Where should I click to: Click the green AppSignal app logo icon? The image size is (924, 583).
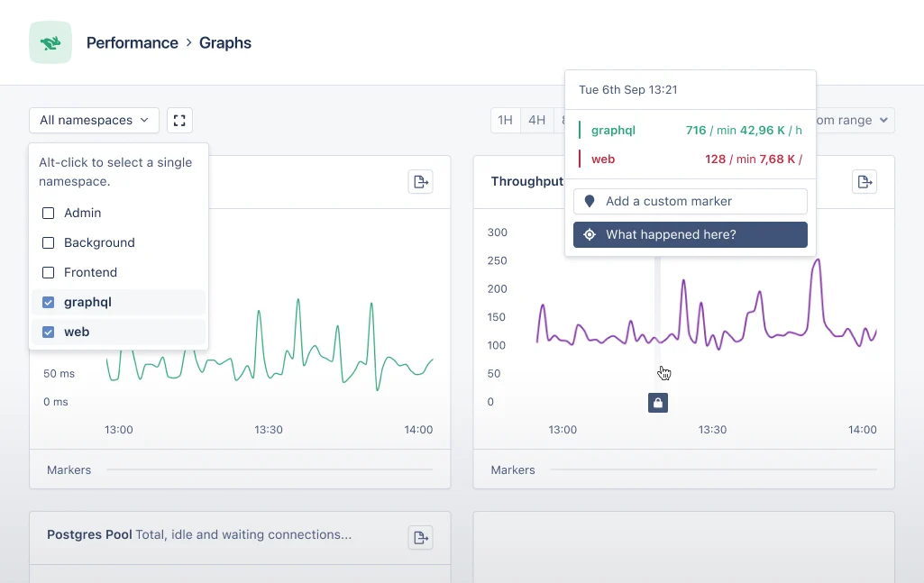[50, 42]
